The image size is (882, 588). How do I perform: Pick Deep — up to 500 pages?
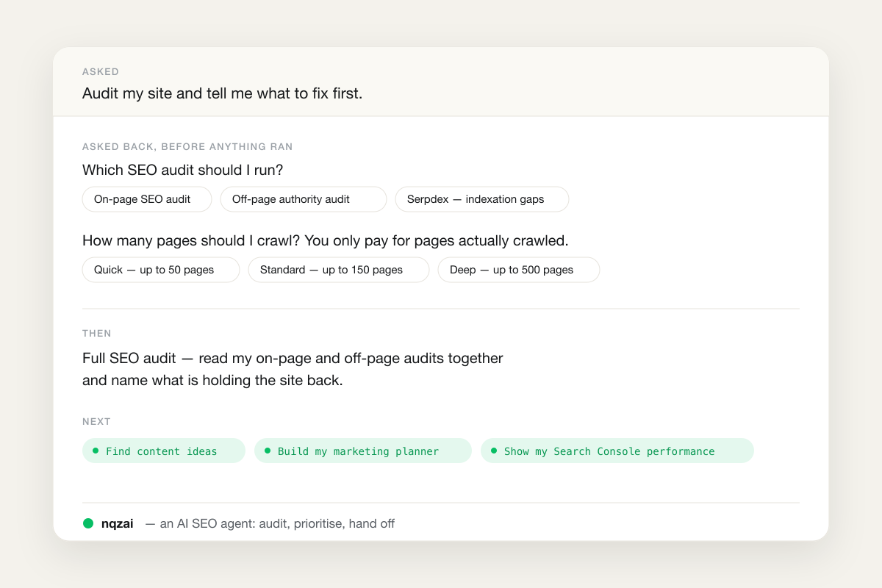519,270
